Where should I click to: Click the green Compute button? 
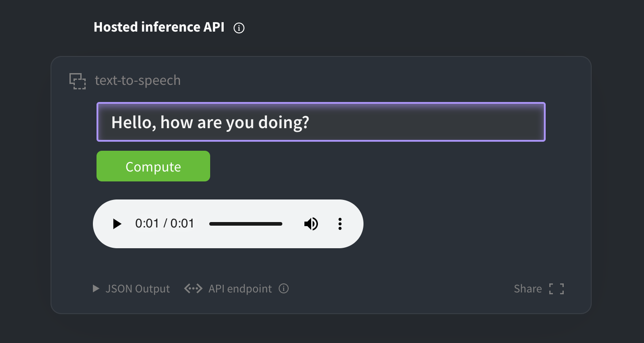point(153,166)
